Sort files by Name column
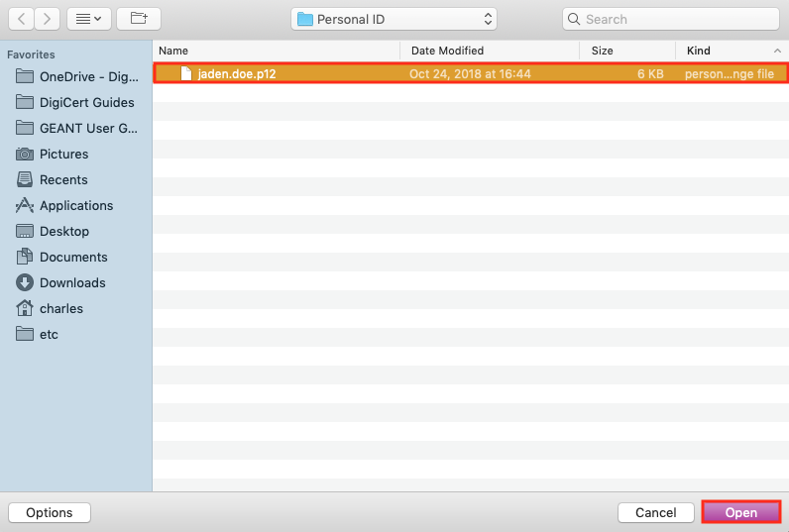Screen dimensions: 789x532 click(x=276, y=51)
